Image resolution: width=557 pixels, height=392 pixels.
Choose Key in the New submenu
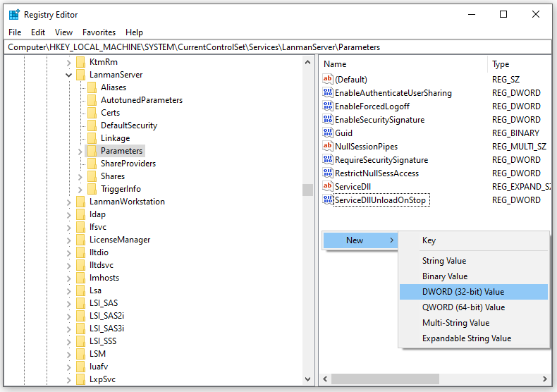[x=474, y=240]
